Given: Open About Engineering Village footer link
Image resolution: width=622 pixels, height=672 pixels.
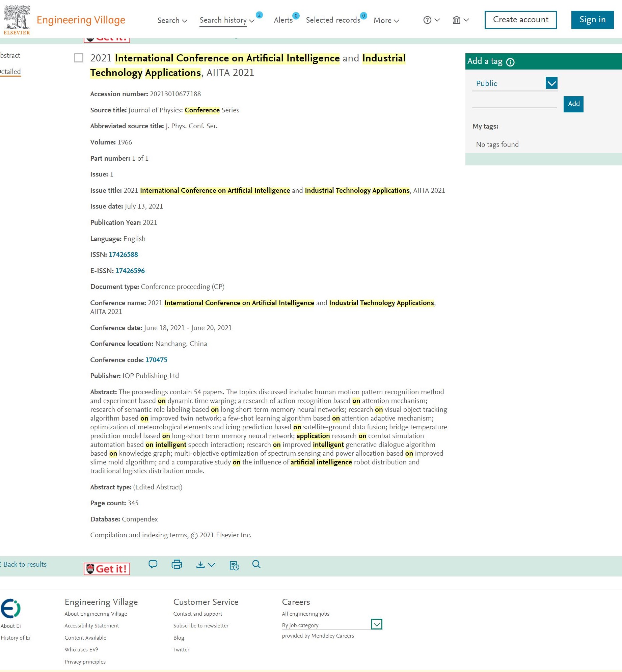Looking at the screenshot, I should tap(96, 614).
